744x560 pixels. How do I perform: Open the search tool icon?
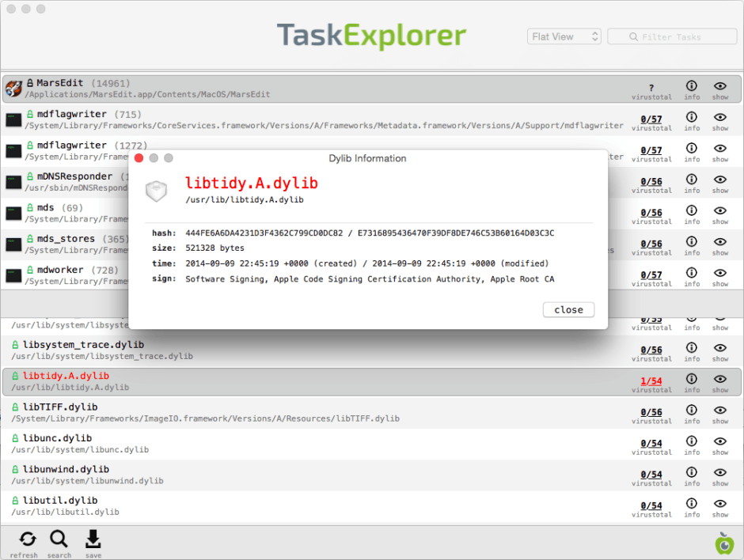coord(59,540)
